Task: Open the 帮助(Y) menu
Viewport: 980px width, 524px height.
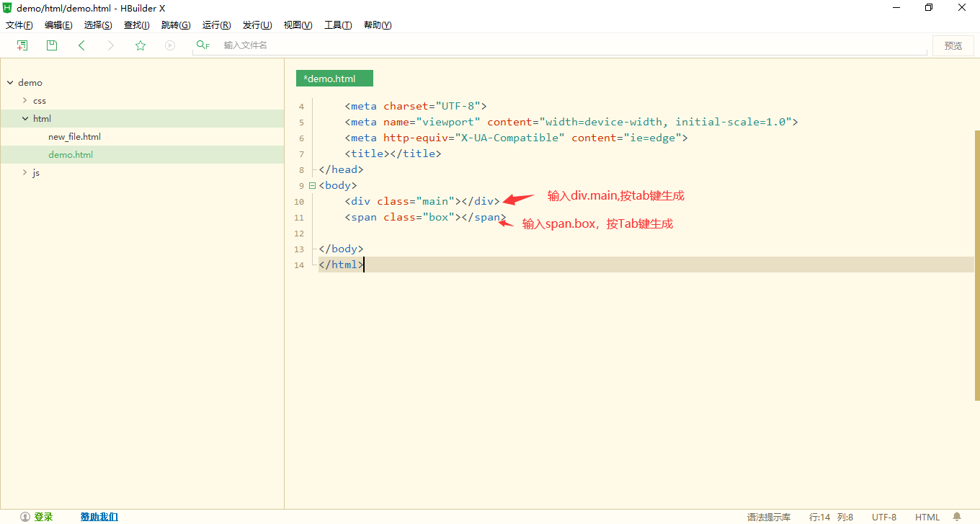Action: [378, 25]
